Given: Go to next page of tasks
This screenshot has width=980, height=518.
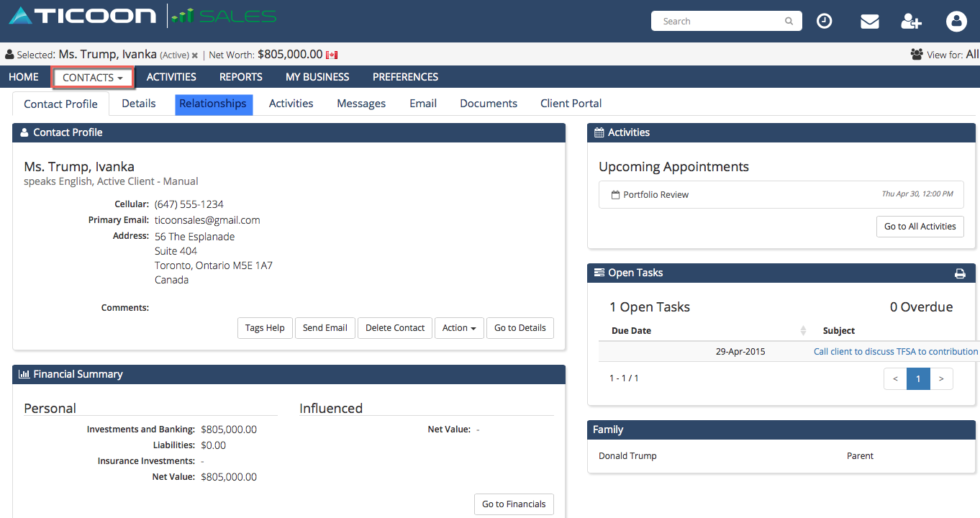Looking at the screenshot, I should click(x=941, y=378).
